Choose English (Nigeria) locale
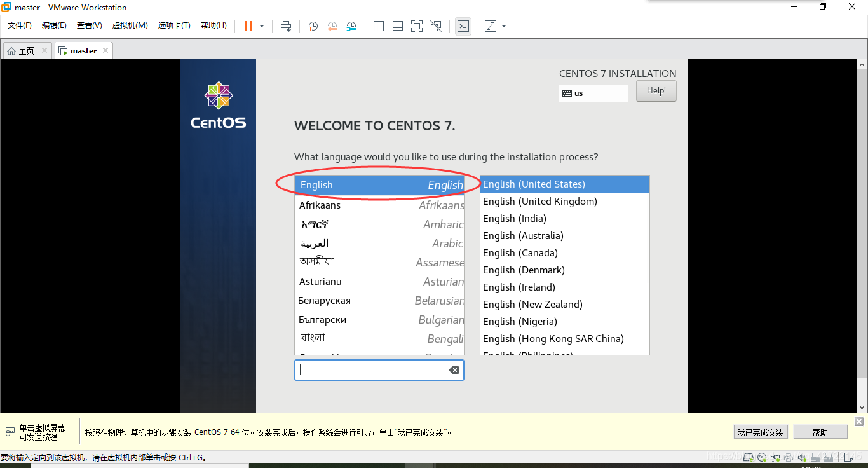This screenshot has width=868, height=468. pos(564,321)
